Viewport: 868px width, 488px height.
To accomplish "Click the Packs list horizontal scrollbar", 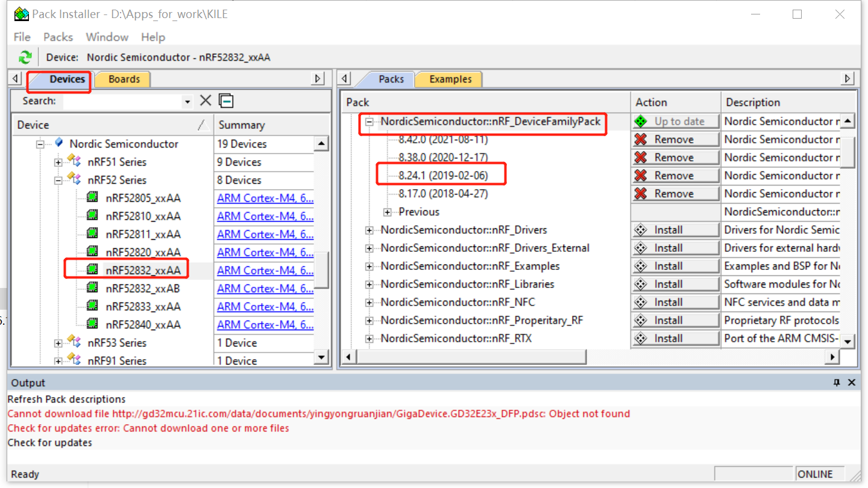I will (470, 357).
